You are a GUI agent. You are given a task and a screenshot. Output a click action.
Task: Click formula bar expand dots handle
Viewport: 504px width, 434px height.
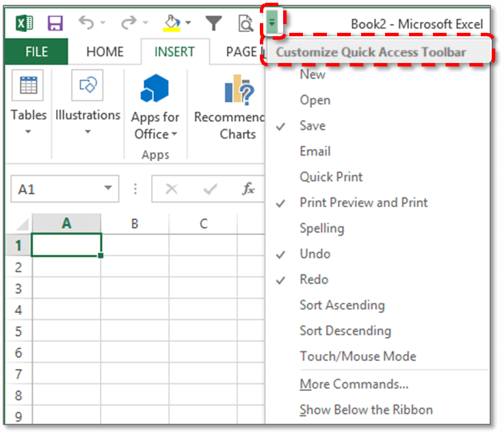[135, 189]
